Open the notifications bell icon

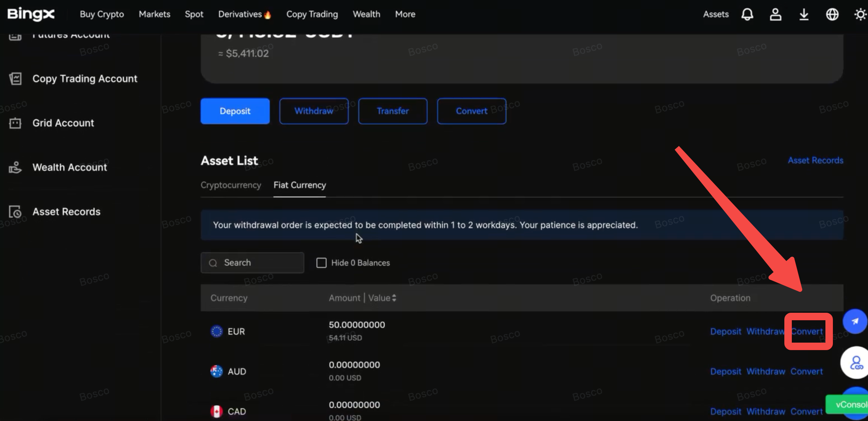(747, 15)
